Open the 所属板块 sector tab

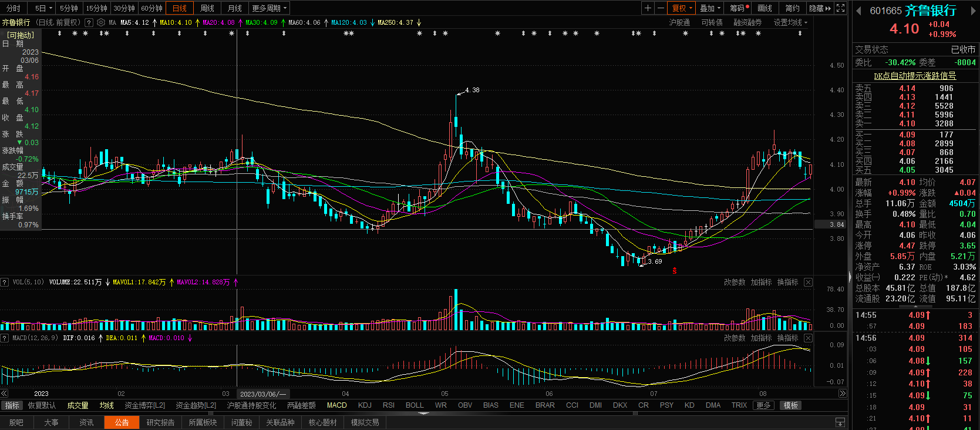point(203,422)
